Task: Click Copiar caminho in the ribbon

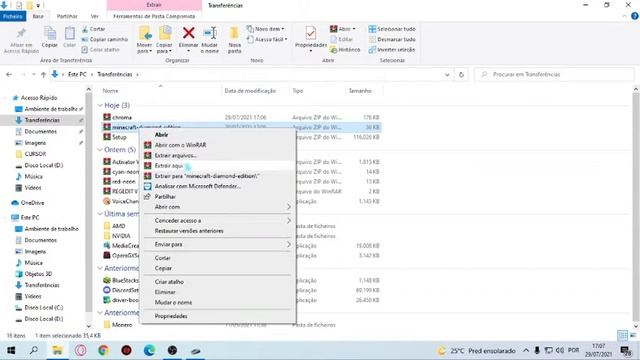Action: click(104, 39)
